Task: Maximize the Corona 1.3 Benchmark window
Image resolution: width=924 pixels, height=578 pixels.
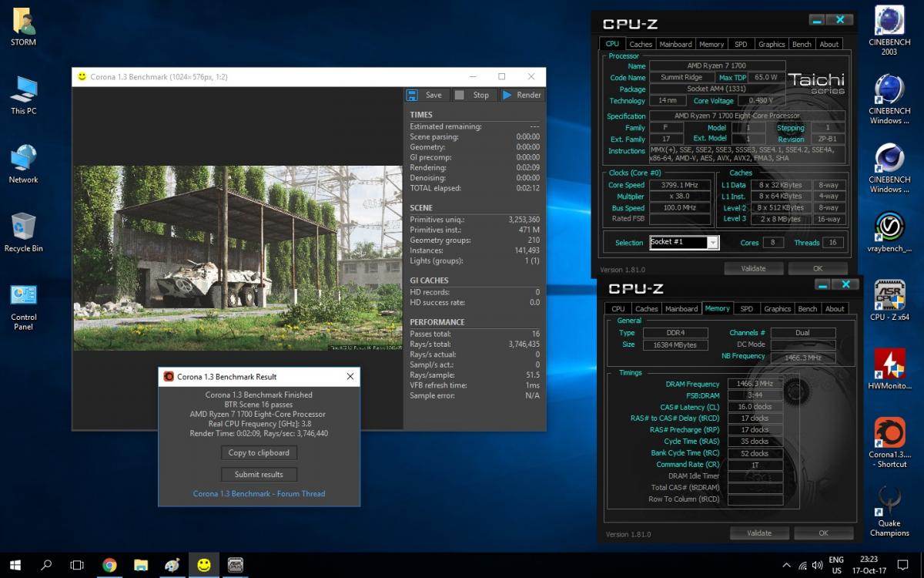Action: 501,76
